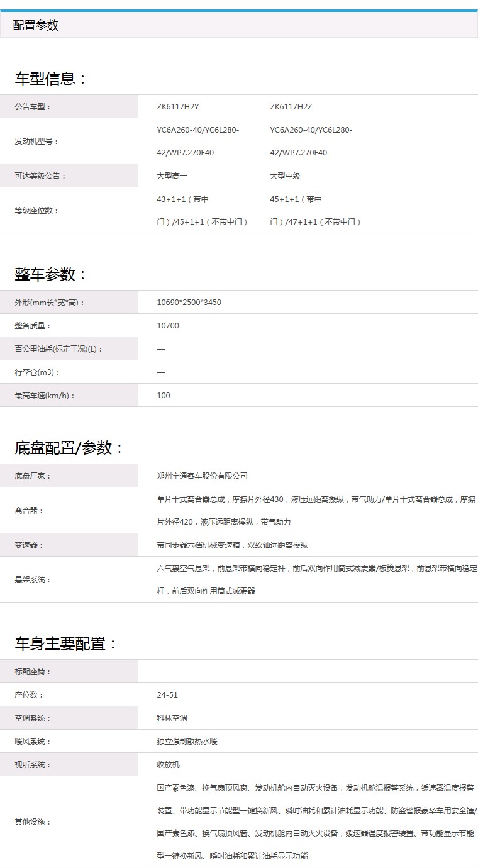Click the 整备质量 row label
This screenshot has width=478, height=868.
[33, 326]
